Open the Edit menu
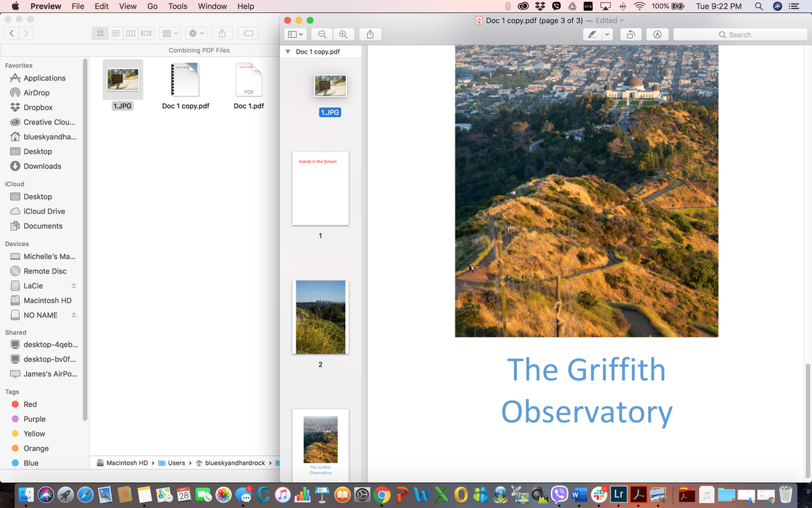 point(101,6)
